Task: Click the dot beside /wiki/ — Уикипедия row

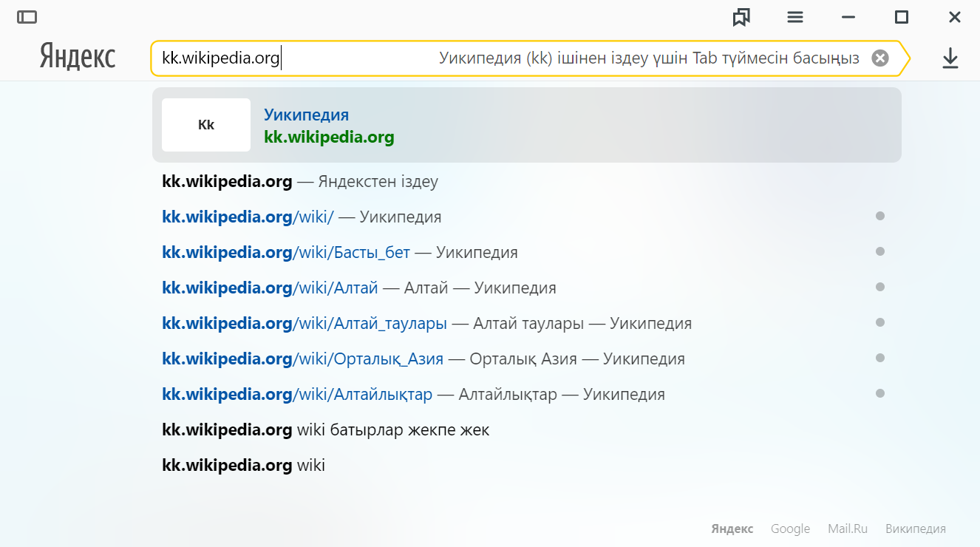Action: (879, 216)
